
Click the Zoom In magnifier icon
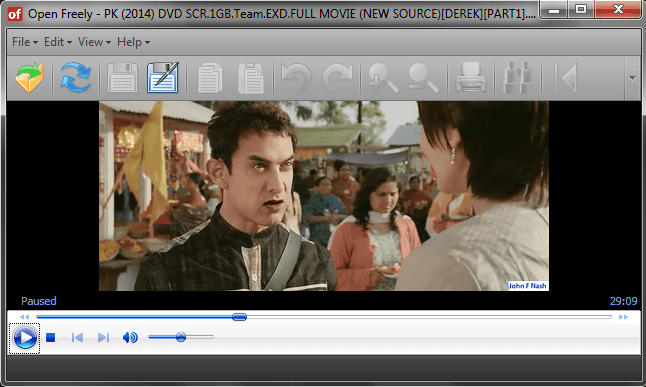pyautogui.click(x=383, y=77)
